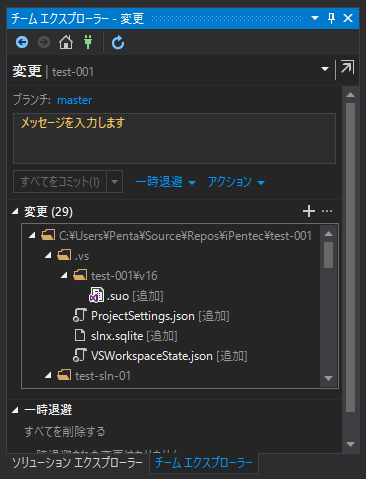
Task: Click the Commit All button
Action: tap(60, 182)
